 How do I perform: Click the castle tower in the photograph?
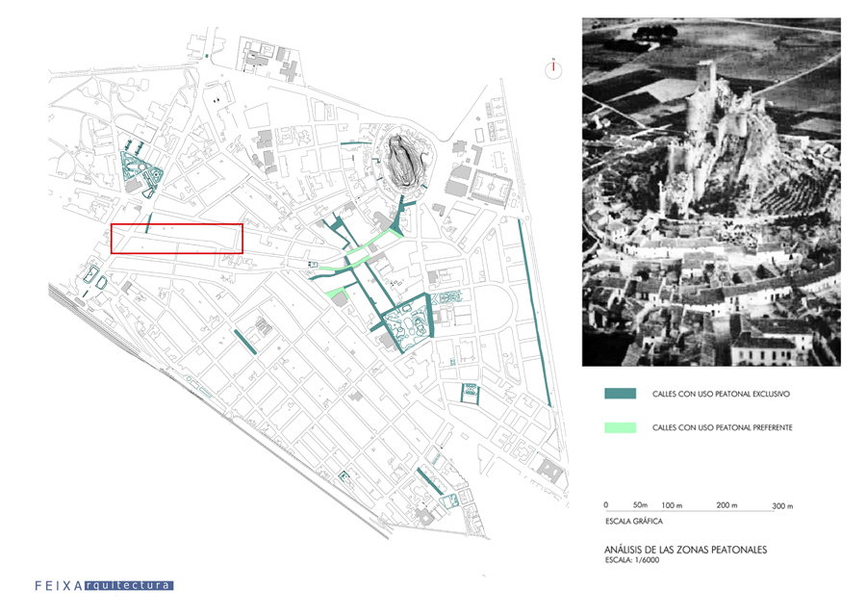pyautogui.click(x=709, y=82)
